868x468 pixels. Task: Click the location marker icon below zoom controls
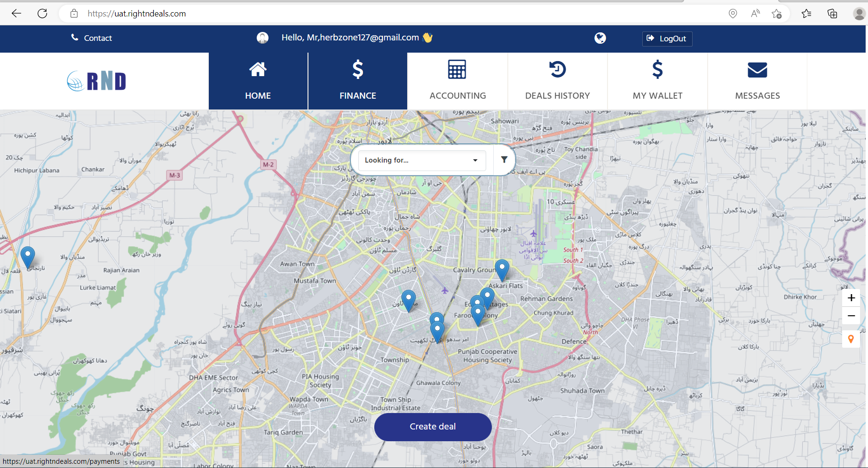851,339
